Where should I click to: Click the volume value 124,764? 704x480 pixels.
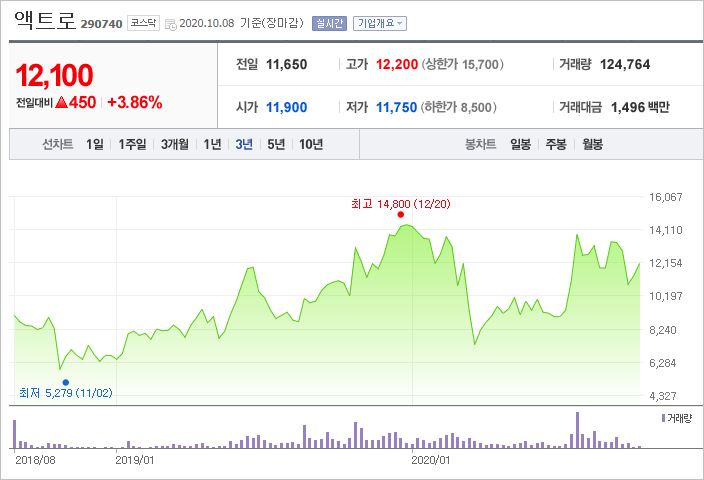625,64
